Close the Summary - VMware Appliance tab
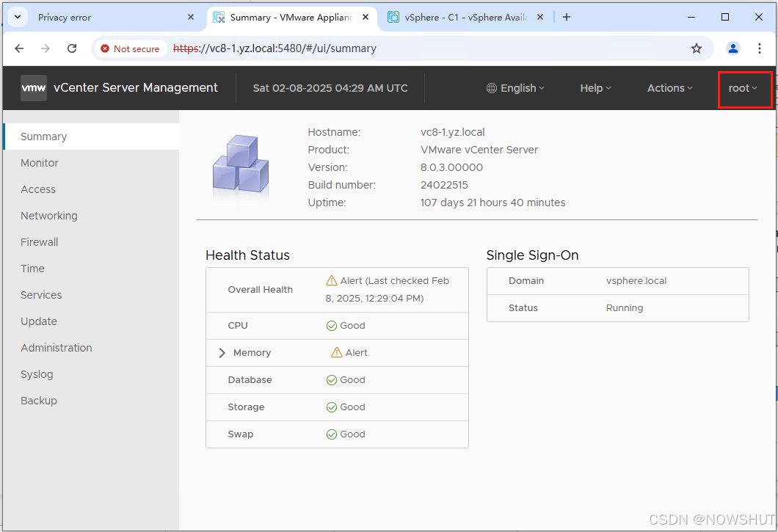The height and width of the screenshot is (532, 778). (366, 18)
